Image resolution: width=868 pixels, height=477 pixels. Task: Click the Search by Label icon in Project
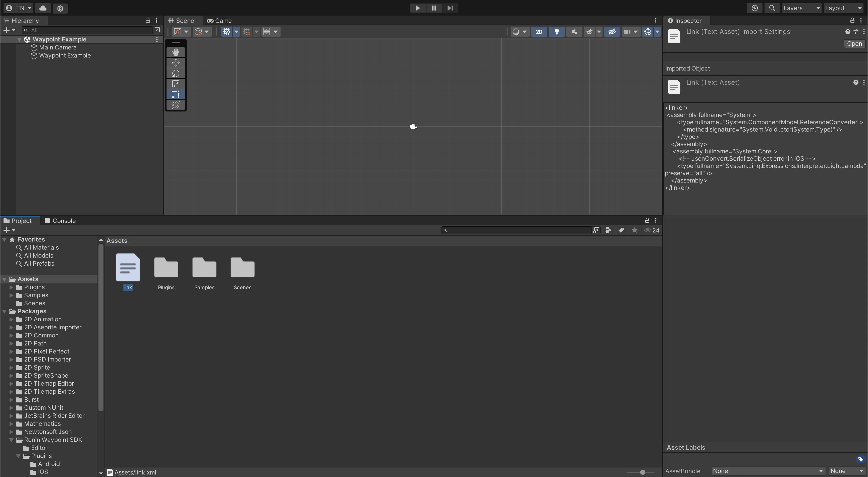tap(621, 230)
